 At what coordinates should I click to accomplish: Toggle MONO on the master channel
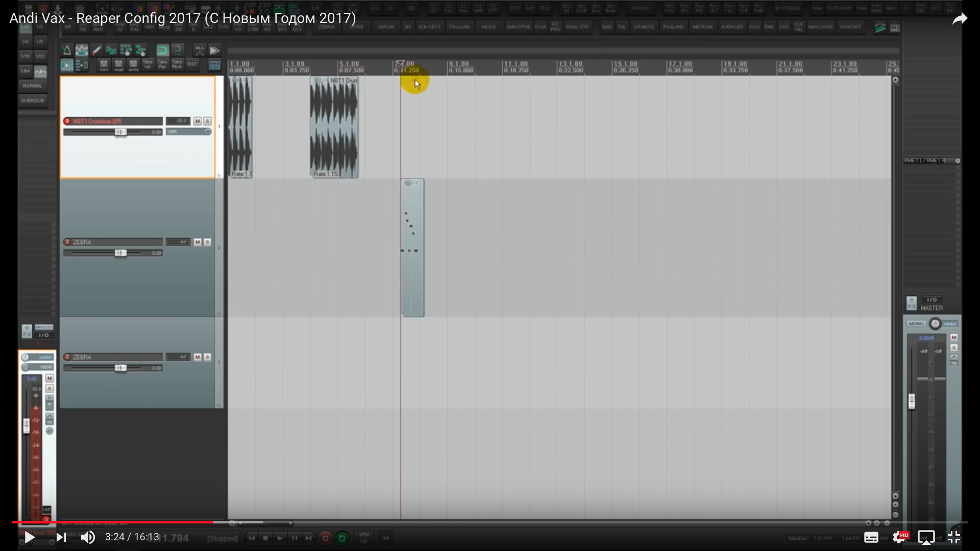[x=916, y=324]
